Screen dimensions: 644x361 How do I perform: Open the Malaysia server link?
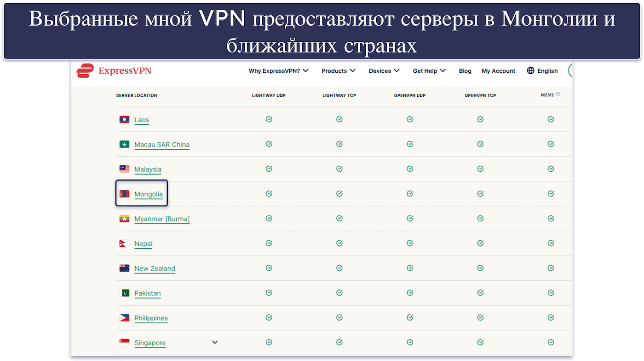[x=148, y=169]
